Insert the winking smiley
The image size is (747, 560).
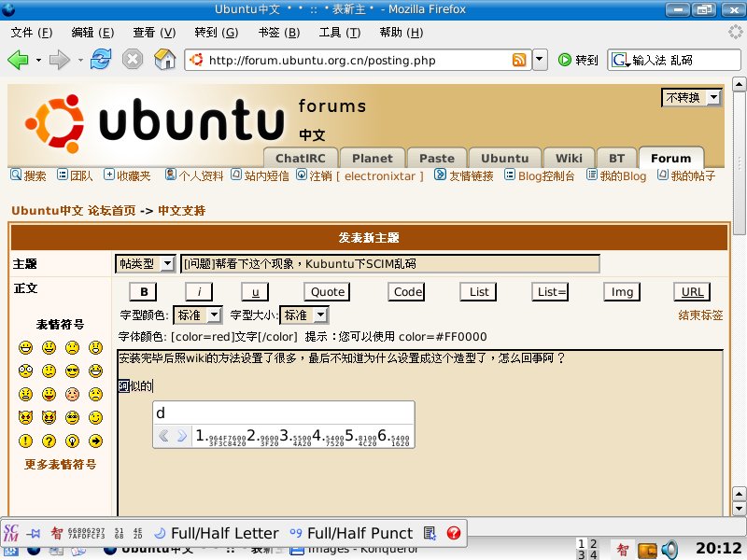(96, 417)
